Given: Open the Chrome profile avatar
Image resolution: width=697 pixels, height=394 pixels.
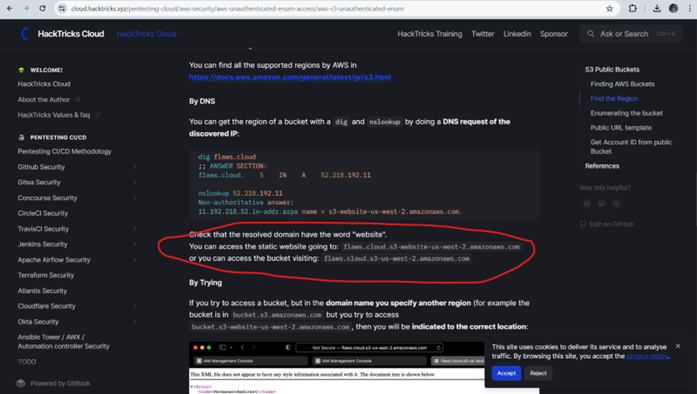Looking at the screenshot, I should pyautogui.click(x=673, y=8).
